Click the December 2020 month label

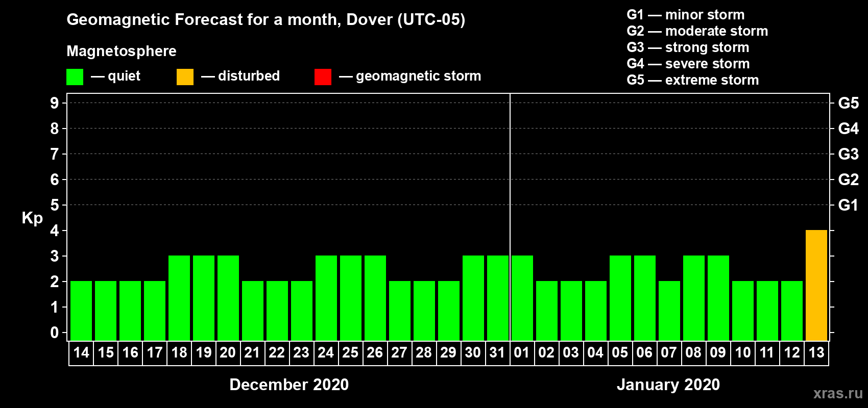289,385
